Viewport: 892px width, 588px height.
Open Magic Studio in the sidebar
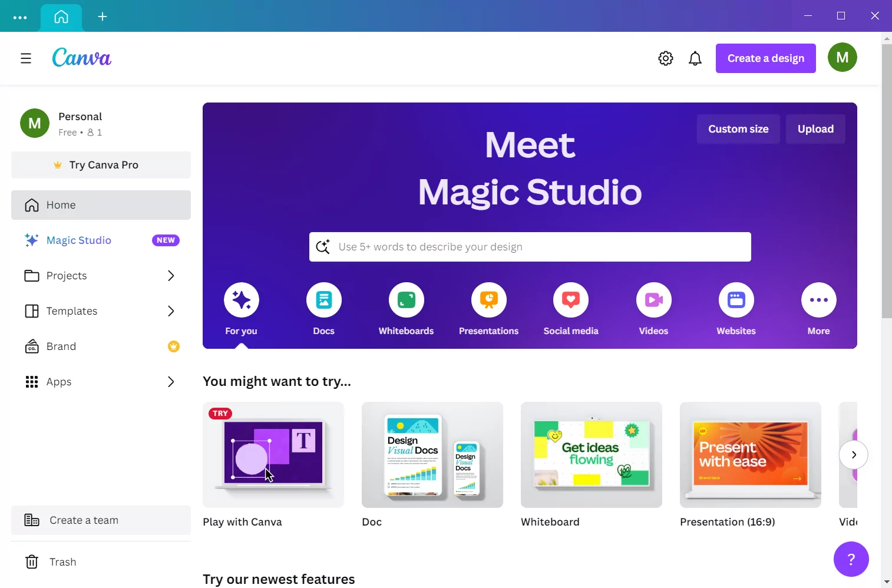tap(101, 240)
